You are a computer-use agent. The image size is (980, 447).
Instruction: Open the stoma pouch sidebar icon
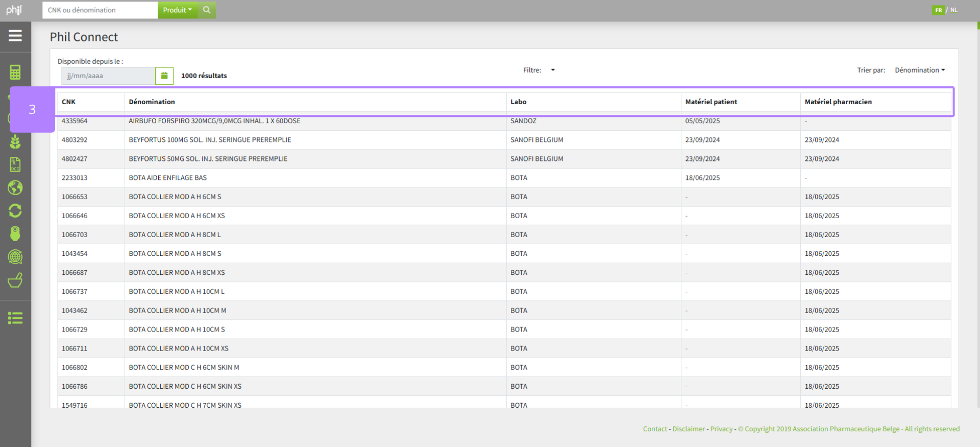point(15,233)
